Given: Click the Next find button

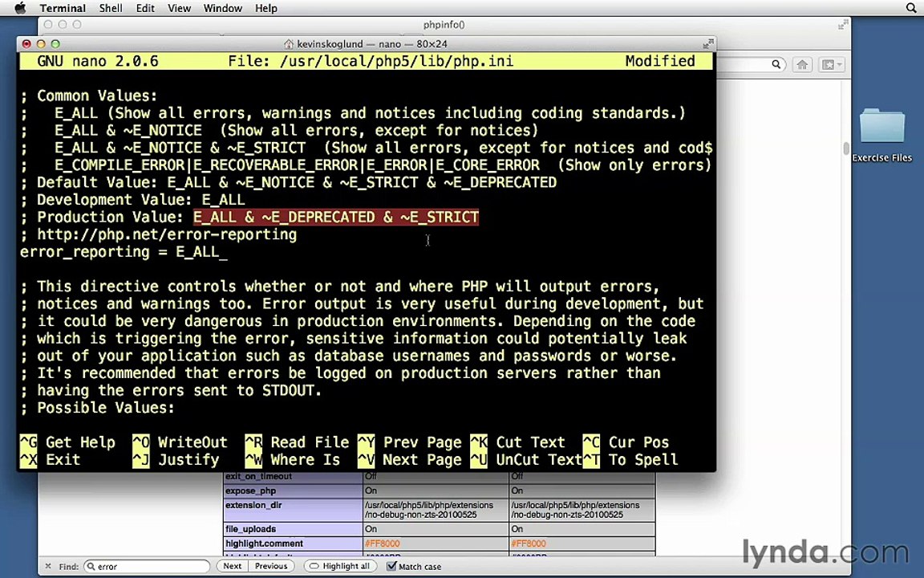Looking at the screenshot, I should coord(232,566).
